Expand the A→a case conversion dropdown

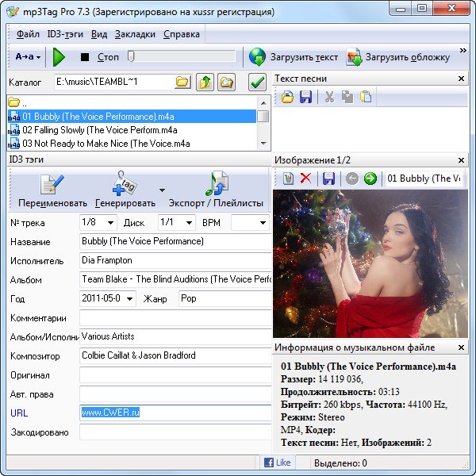[29, 57]
